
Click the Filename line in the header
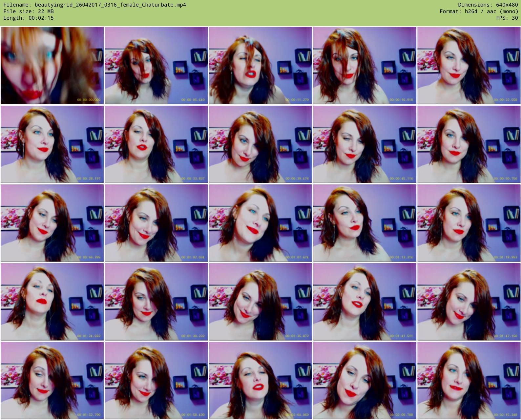pos(94,5)
